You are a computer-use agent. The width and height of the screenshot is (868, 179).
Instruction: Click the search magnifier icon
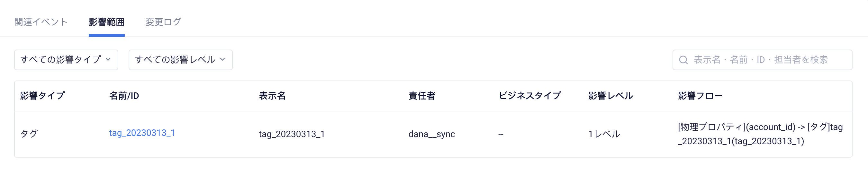[683, 60]
